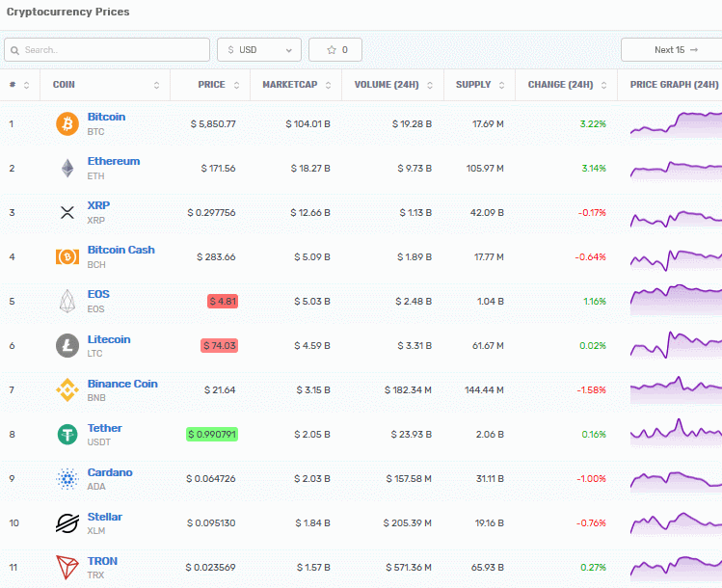722x588 pixels.
Task: Click EOS highlighted price $ 4.81
Action: (223, 301)
